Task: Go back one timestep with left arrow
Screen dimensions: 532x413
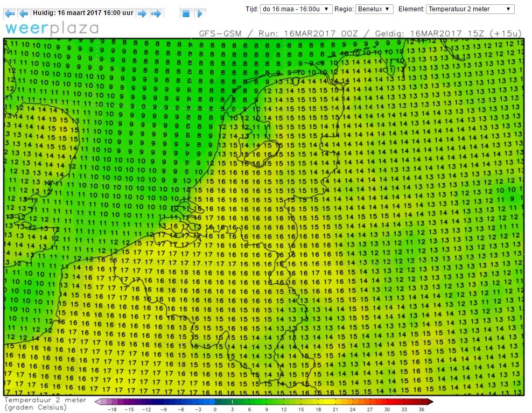Action: pos(24,13)
